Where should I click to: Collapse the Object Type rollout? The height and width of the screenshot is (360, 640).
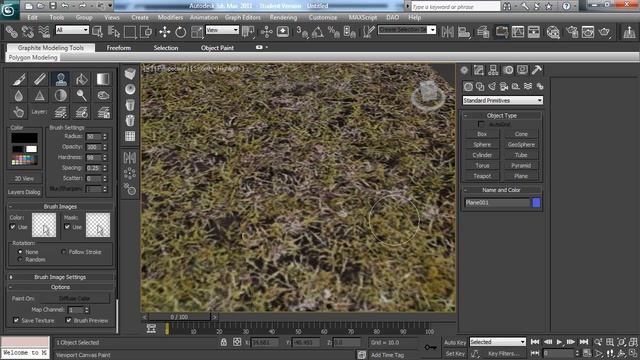[x=502, y=116]
